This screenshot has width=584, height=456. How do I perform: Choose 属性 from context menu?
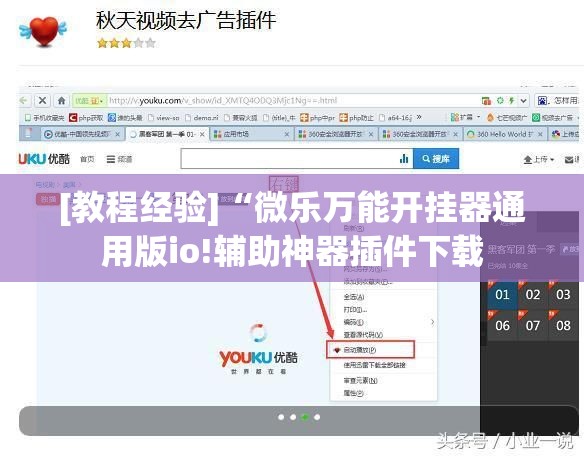(x=353, y=393)
